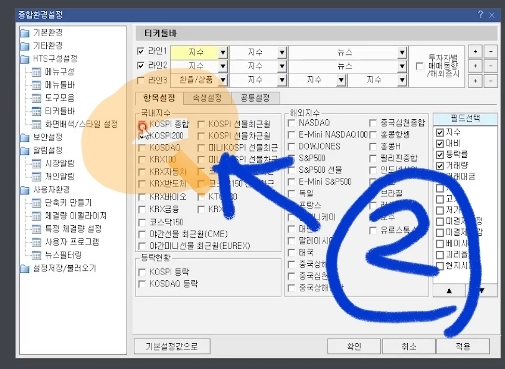Select the 시장알림 page icon

click(x=36, y=164)
